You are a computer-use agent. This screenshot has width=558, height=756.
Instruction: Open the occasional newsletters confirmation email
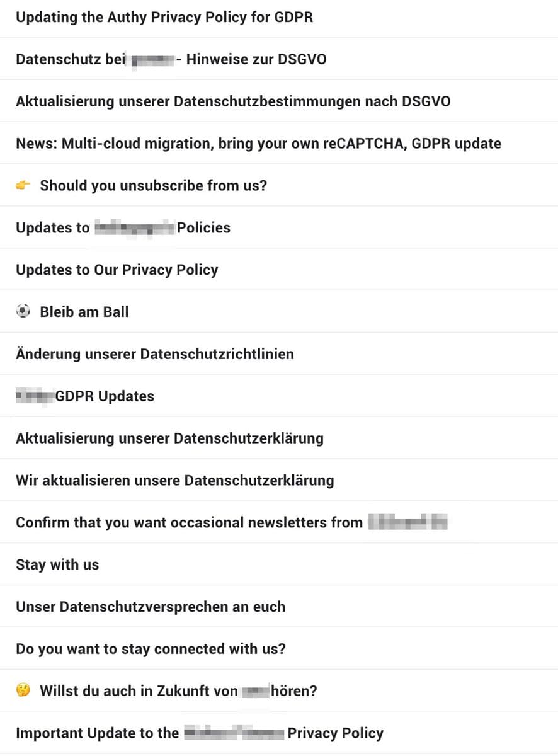[189, 522]
